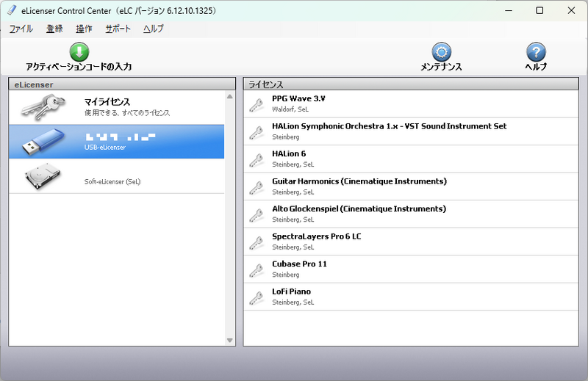Click the blue ヘルプ question mark icon
588x381 pixels.
(x=536, y=51)
